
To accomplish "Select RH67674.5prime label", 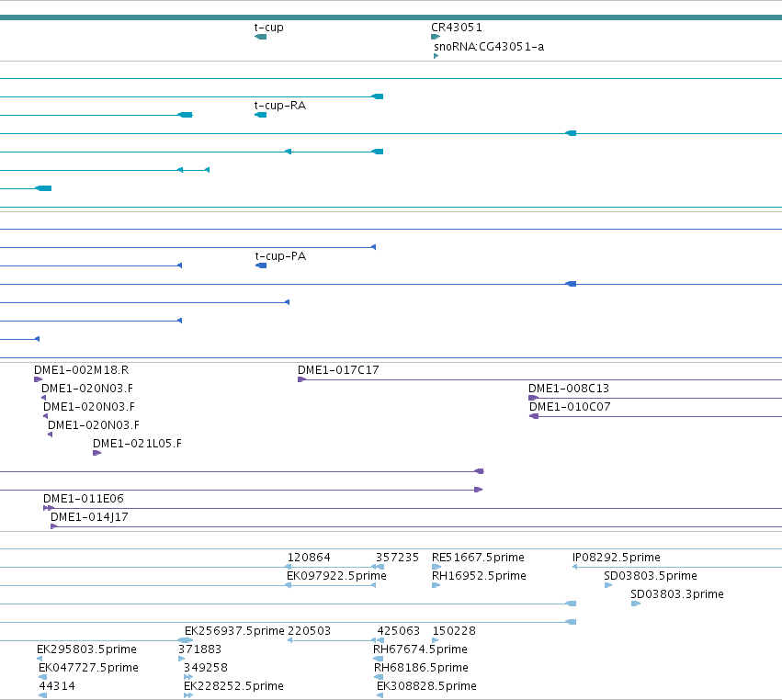I will (x=421, y=649).
